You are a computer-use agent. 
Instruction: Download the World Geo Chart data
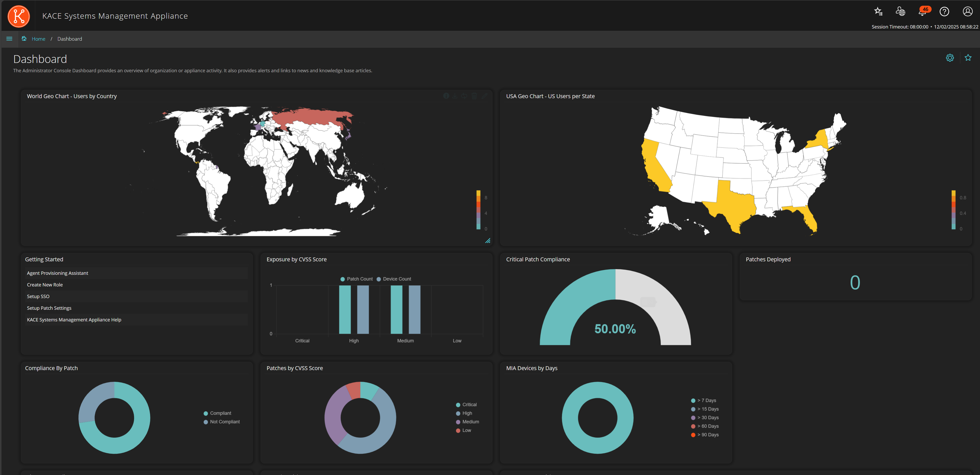click(x=455, y=96)
